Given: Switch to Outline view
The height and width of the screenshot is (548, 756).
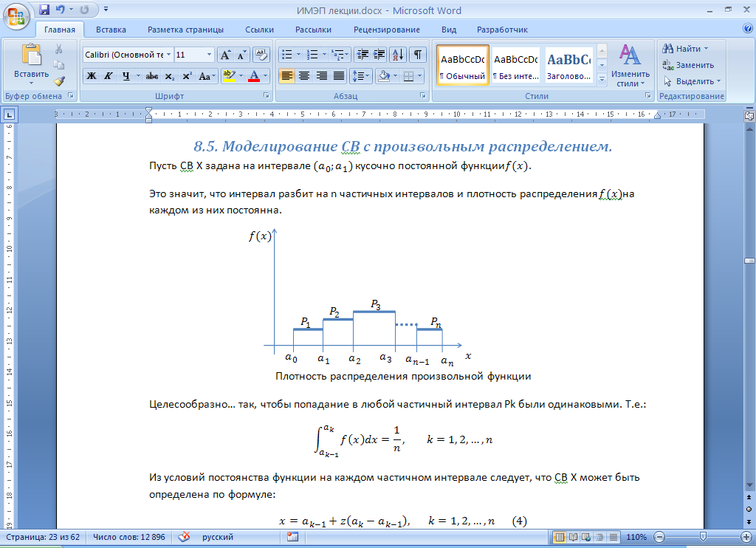Looking at the screenshot, I should coord(599,537).
